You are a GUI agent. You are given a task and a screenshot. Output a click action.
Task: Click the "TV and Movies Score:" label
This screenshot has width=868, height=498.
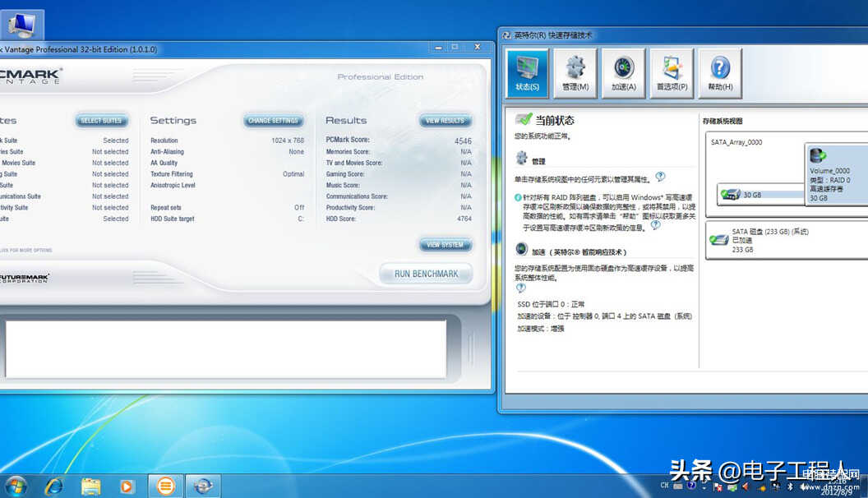[x=354, y=163]
